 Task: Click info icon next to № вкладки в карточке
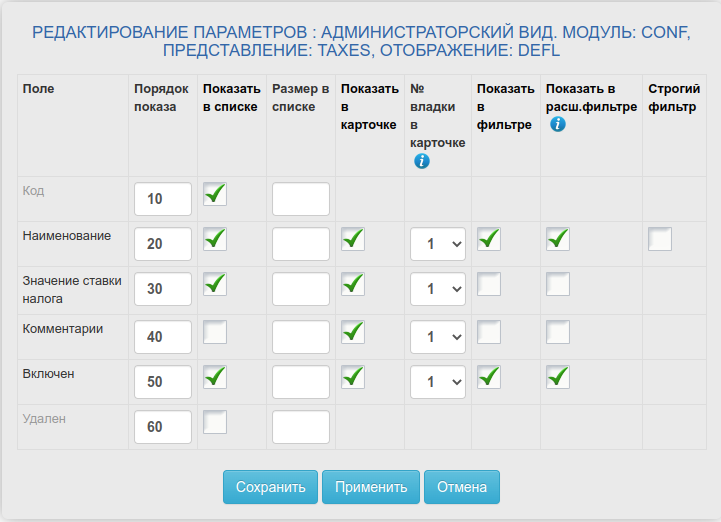[x=421, y=161]
